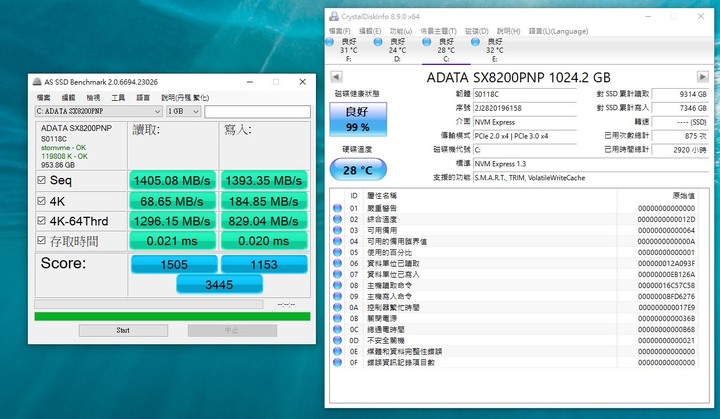
Task: Click status circle for attribute ID 09
Action: point(338,296)
